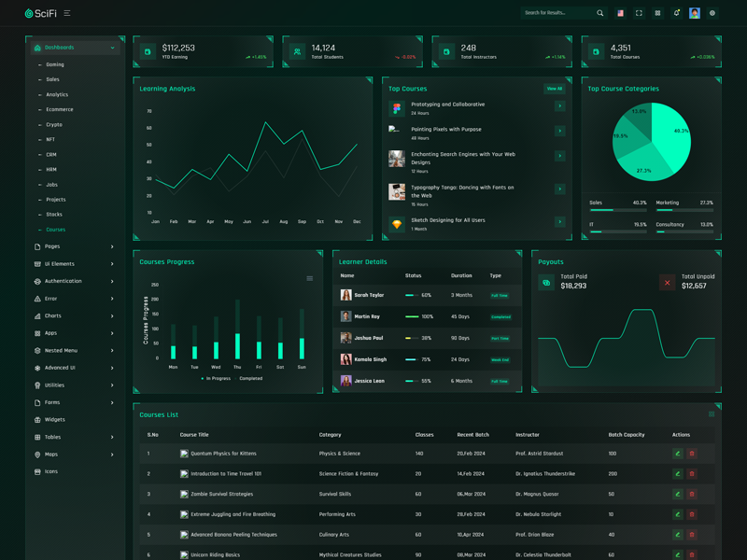Open Courses Progress chart hamburger menu
The height and width of the screenshot is (560, 747).
(x=310, y=278)
